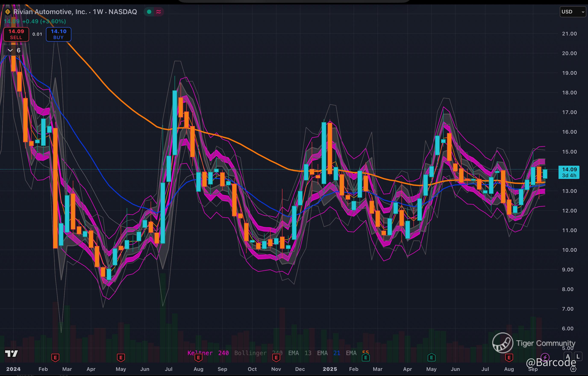Click the red earnings marker near August 2025

pyautogui.click(x=509, y=358)
